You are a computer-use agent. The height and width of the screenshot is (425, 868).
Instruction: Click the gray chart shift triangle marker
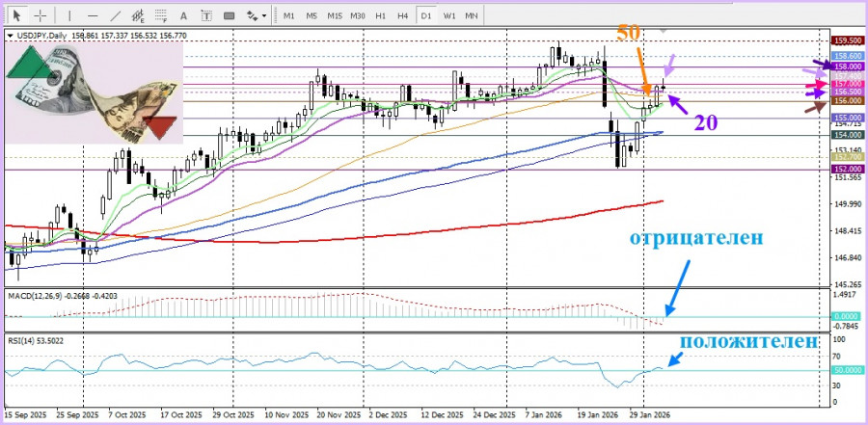[x=662, y=32]
